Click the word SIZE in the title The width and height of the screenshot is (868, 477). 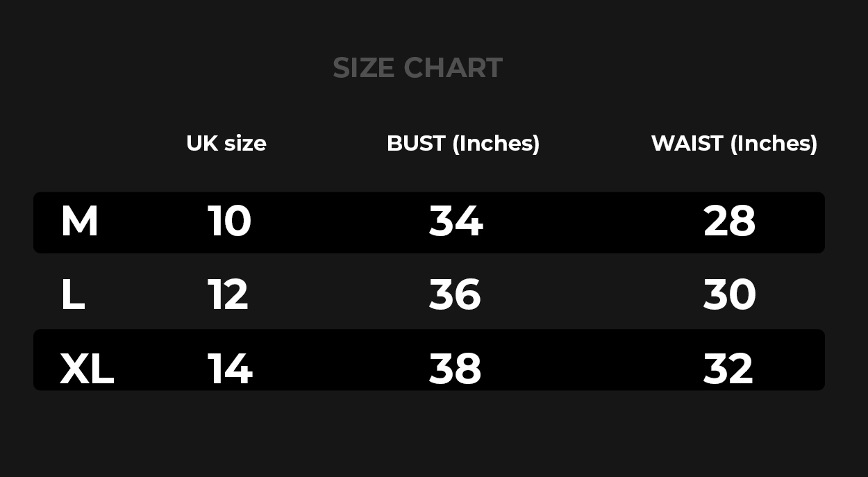(x=364, y=67)
